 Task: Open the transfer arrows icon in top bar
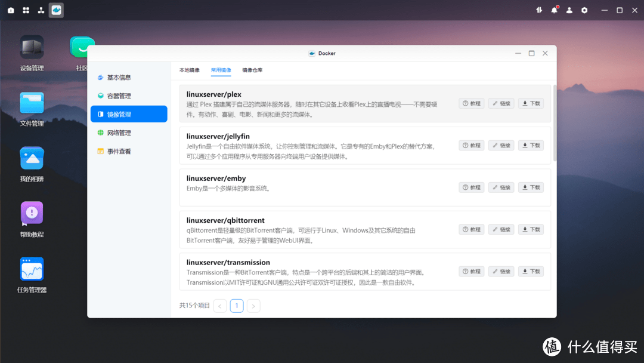click(x=539, y=10)
